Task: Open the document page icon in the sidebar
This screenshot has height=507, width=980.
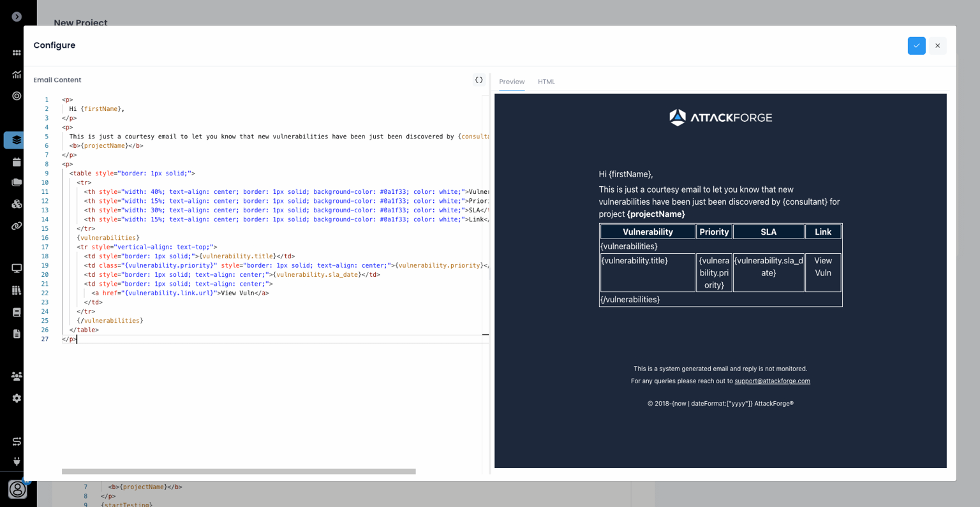Action: click(x=17, y=334)
